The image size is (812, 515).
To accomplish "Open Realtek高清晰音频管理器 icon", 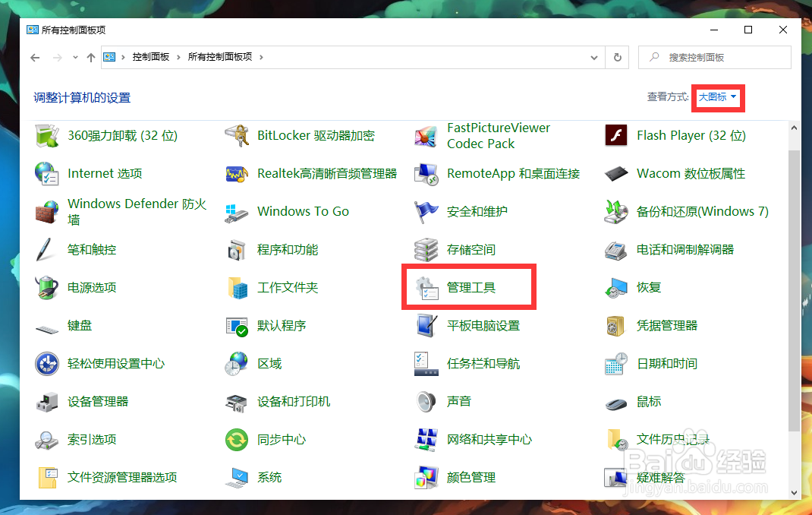I will pyautogui.click(x=238, y=174).
